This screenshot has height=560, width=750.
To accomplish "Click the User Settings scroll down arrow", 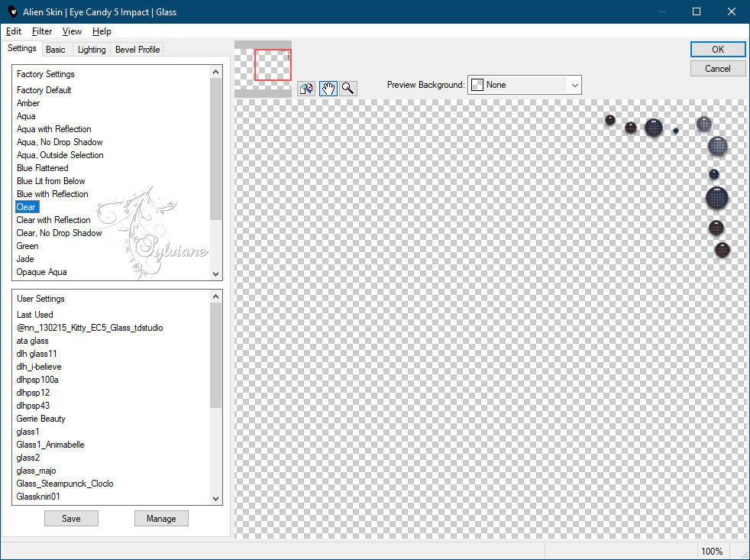I will [x=215, y=498].
